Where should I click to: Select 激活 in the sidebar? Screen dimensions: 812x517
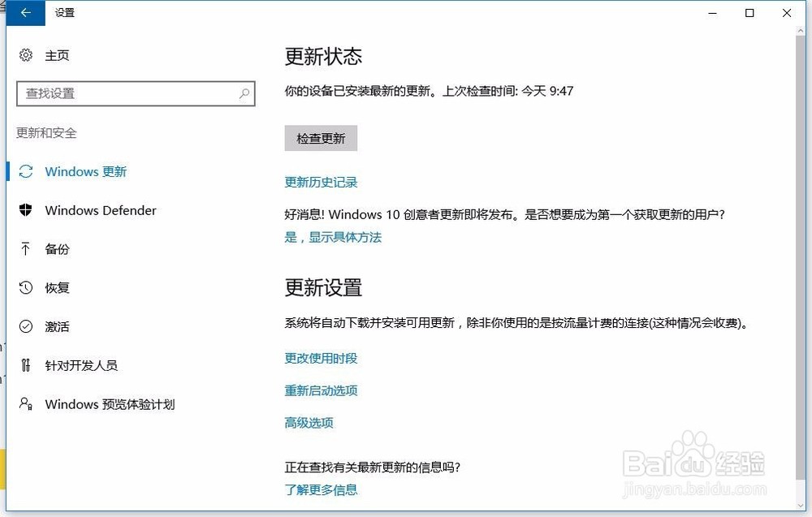[57, 326]
